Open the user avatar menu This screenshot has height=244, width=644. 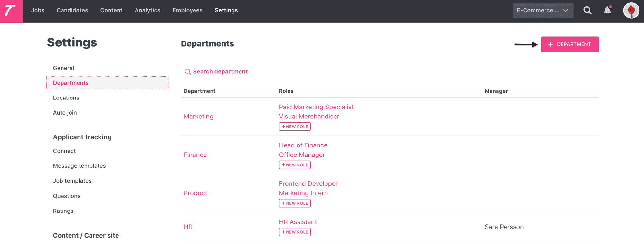(631, 11)
